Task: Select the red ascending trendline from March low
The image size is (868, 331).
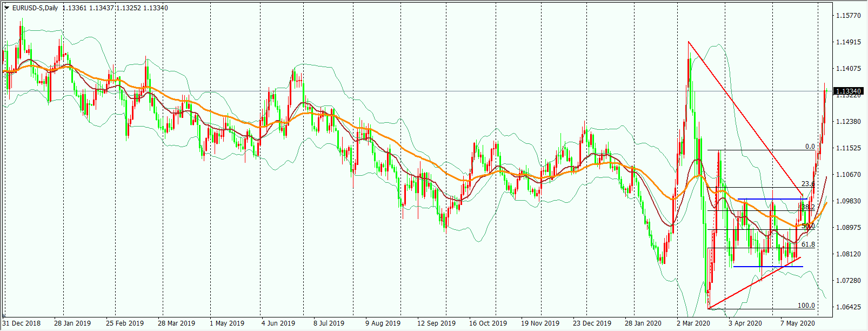Action: (x=755, y=283)
